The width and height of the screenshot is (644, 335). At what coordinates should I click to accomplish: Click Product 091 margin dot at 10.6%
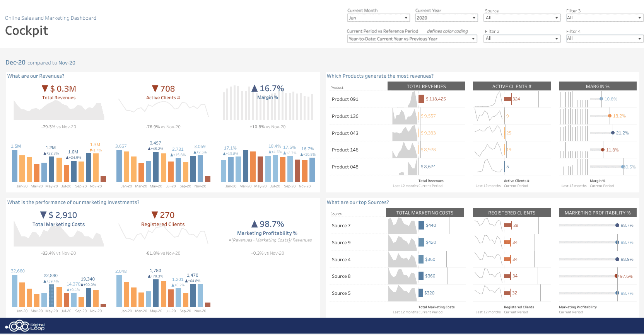(x=601, y=99)
